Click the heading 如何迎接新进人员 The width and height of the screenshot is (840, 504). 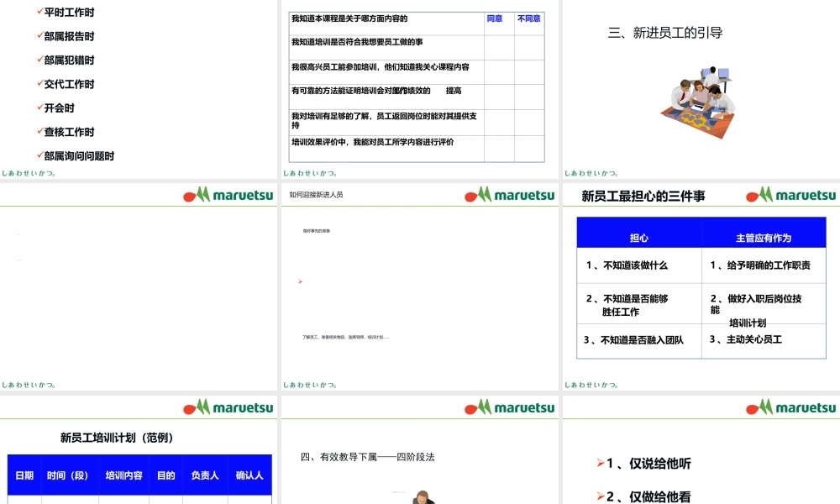[316, 194]
